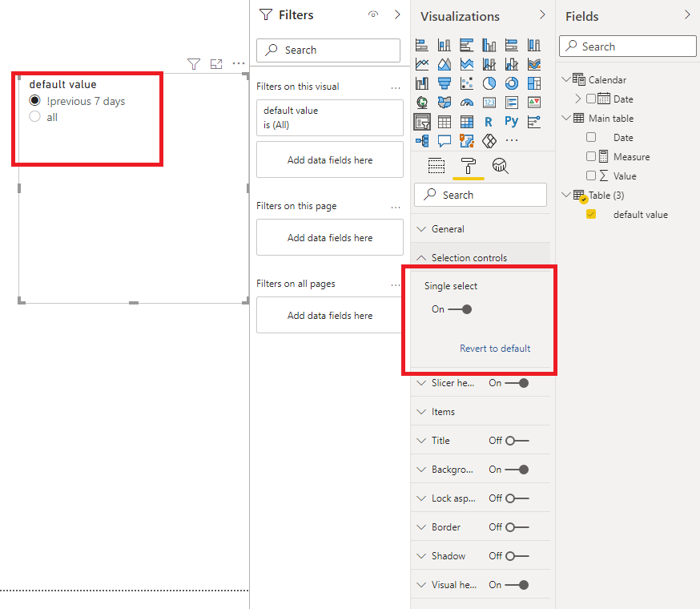Turn on the Border switch

(517, 527)
